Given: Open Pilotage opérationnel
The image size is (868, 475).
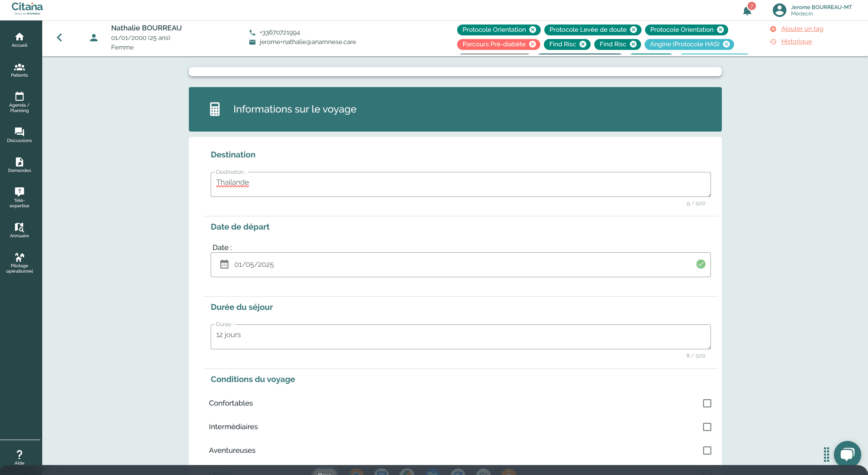Looking at the screenshot, I should pyautogui.click(x=20, y=263).
